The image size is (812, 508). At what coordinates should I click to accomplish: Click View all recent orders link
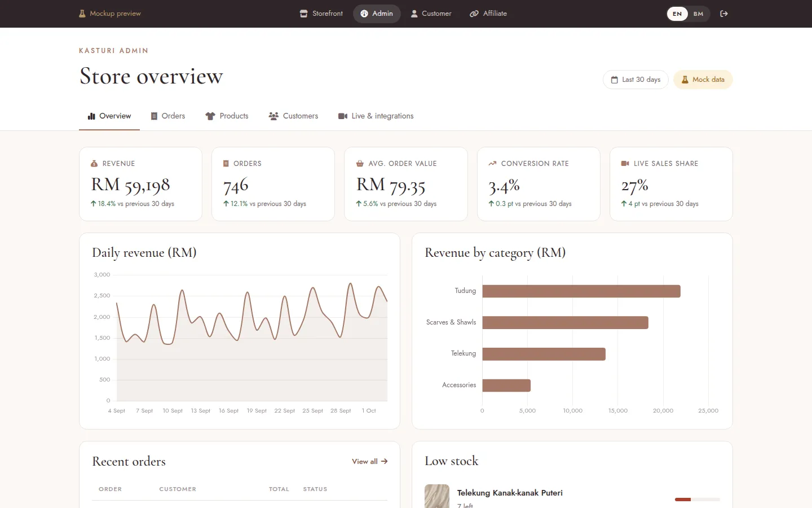pos(370,462)
